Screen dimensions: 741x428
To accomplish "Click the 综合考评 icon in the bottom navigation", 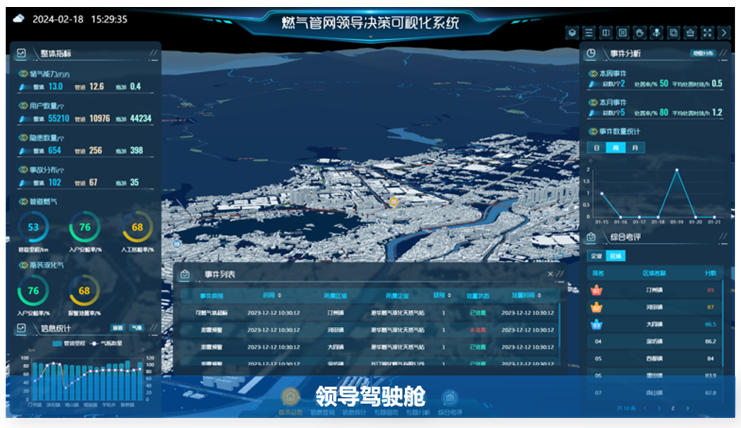I will coord(450,398).
